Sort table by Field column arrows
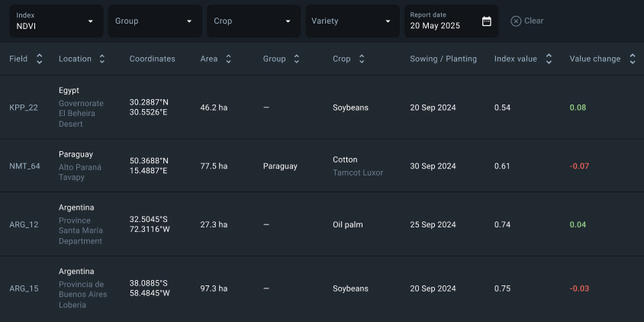644x322 pixels. (40, 59)
